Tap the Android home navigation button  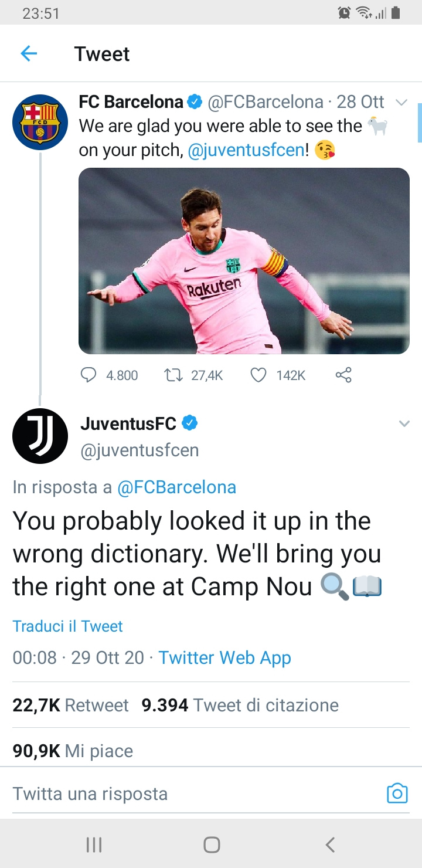tap(212, 845)
